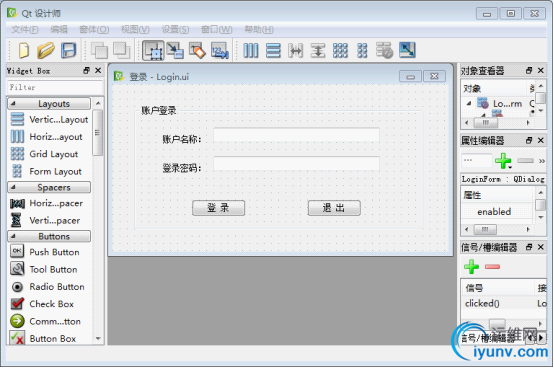Viewport: 554px width, 368px height.
Task: Select Check Box widget
Action: [42, 304]
